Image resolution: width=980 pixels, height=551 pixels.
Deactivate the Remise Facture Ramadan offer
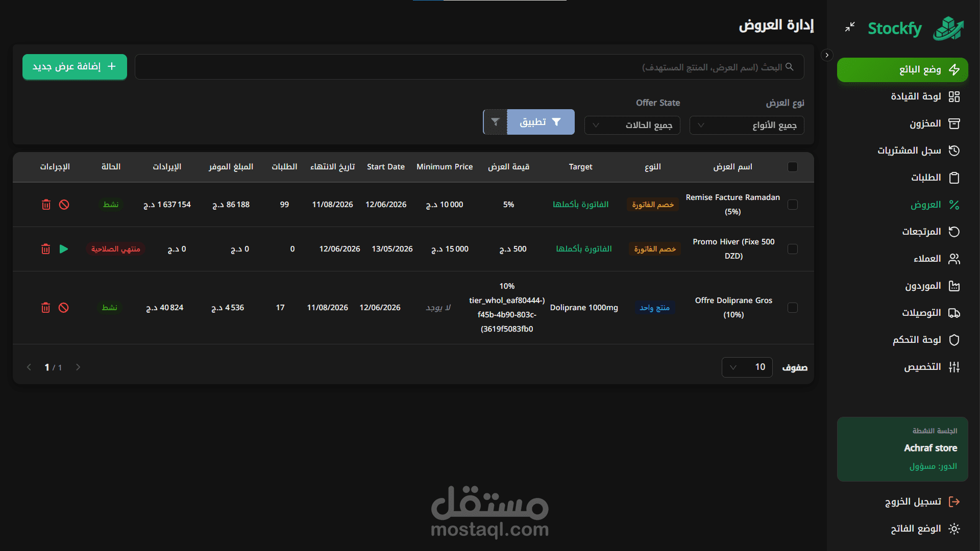pyautogui.click(x=64, y=205)
